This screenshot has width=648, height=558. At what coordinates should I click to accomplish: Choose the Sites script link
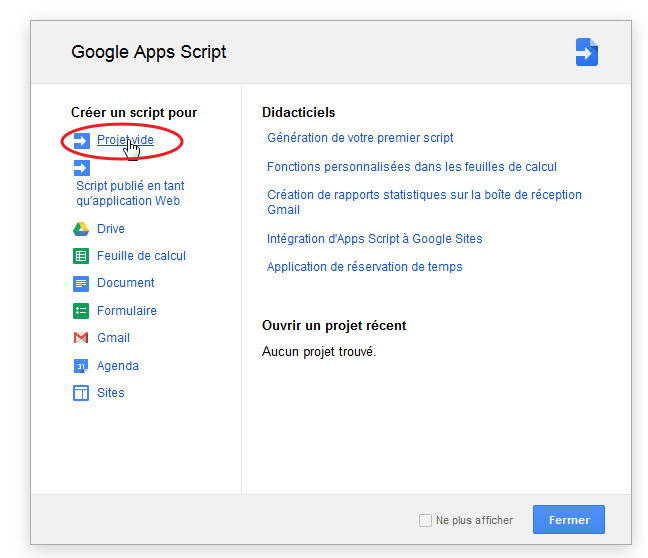(111, 393)
